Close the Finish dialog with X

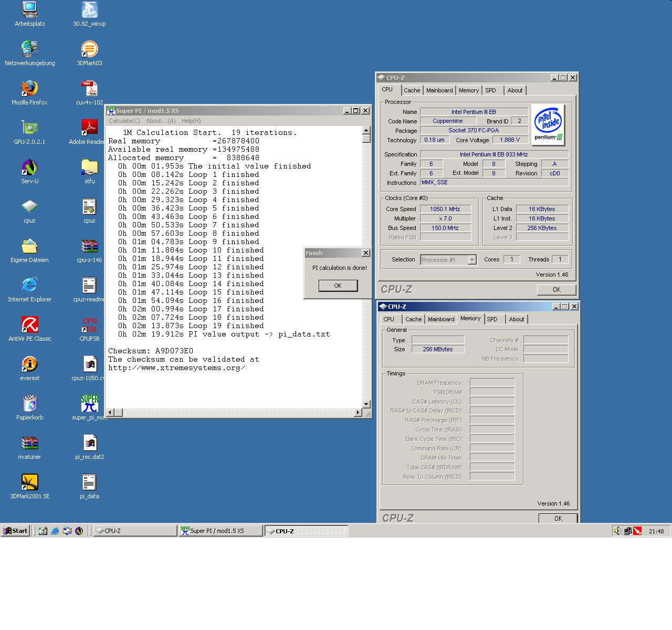point(366,253)
